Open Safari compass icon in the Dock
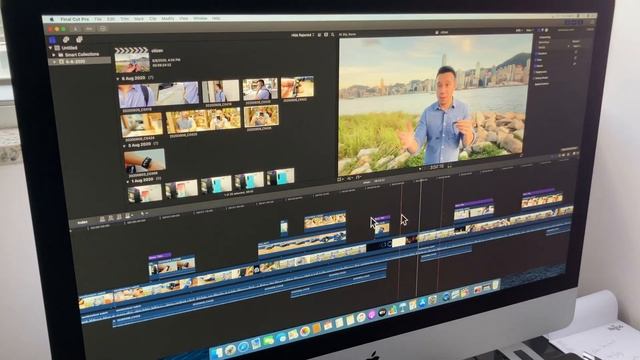Image resolution: width=640 pixels, height=360 pixels. point(243,347)
